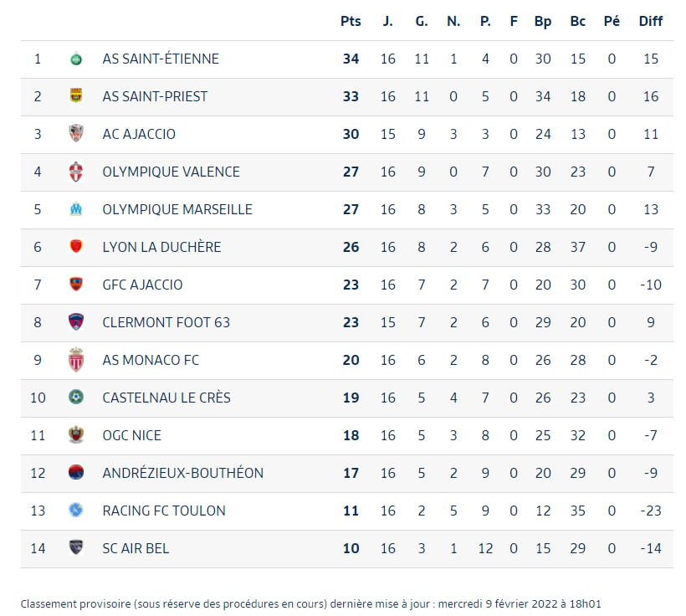Click the OGC Nice club logo
The height and width of the screenshot is (616, 686).
76,435
